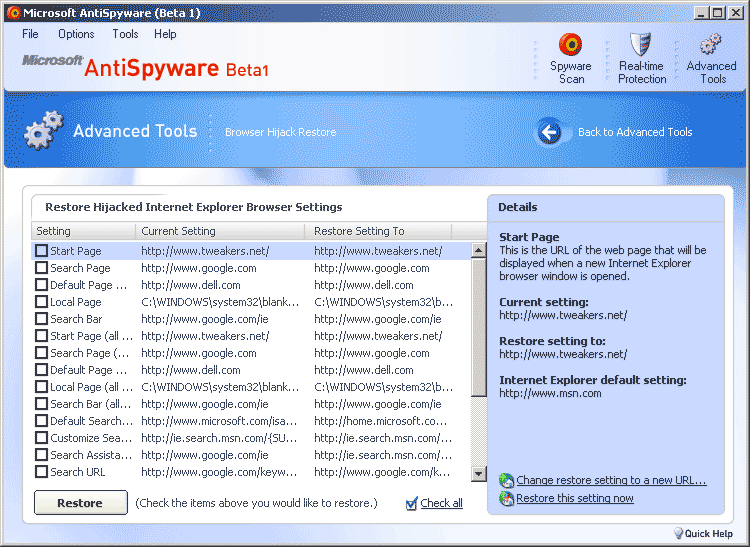Click icon beside Change restore setting link
Viewport: 750px width, 547px height.
tap(506, 480)
